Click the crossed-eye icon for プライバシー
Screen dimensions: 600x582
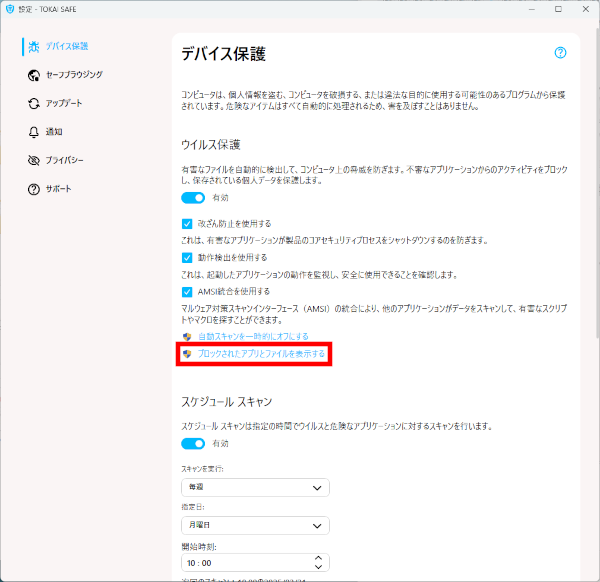click(x=34, y=160)
